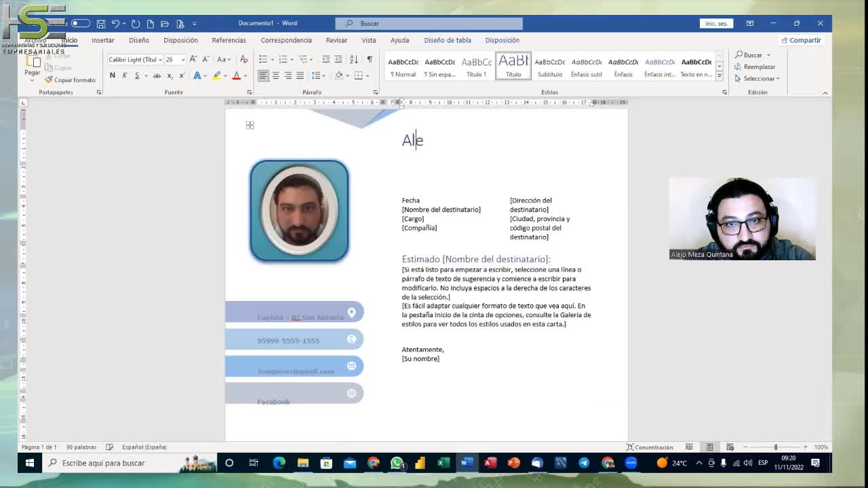Open the Diseño de tabla contextual tab
Screen dimensions: 868x488
click(448, 40)
